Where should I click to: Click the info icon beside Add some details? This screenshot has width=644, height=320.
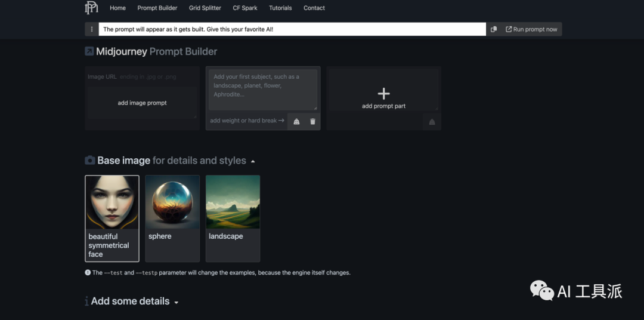86,301
